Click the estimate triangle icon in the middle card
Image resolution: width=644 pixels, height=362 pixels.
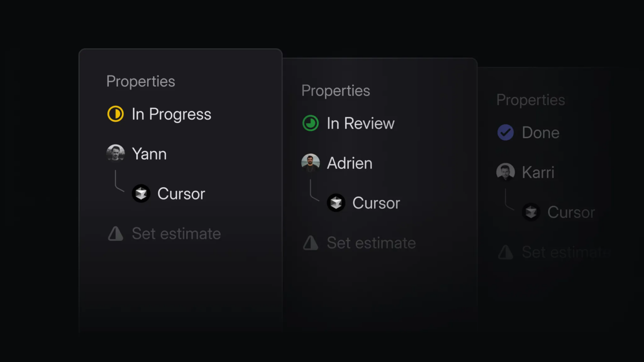pos(310,242)
